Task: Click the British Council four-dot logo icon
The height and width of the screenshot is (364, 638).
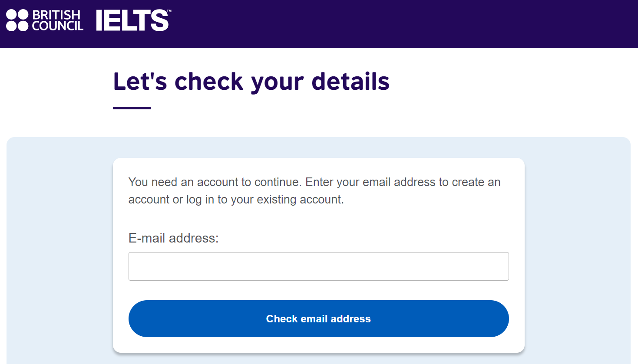Action: pos(17,20)
